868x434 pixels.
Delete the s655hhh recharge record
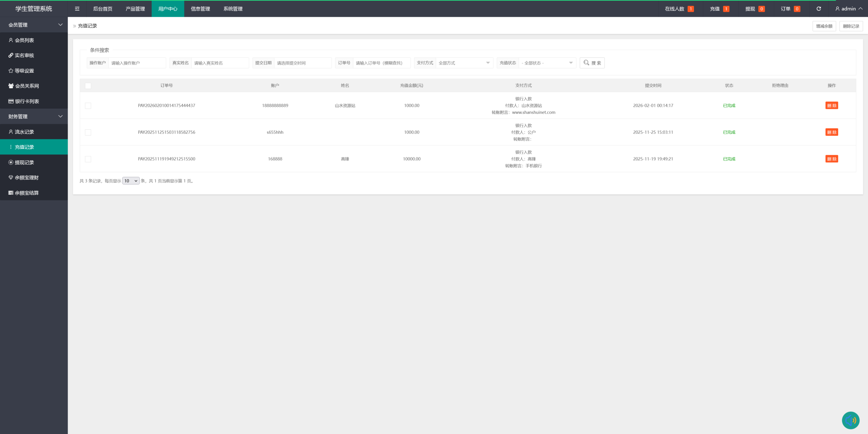click(x=831, y=132)
